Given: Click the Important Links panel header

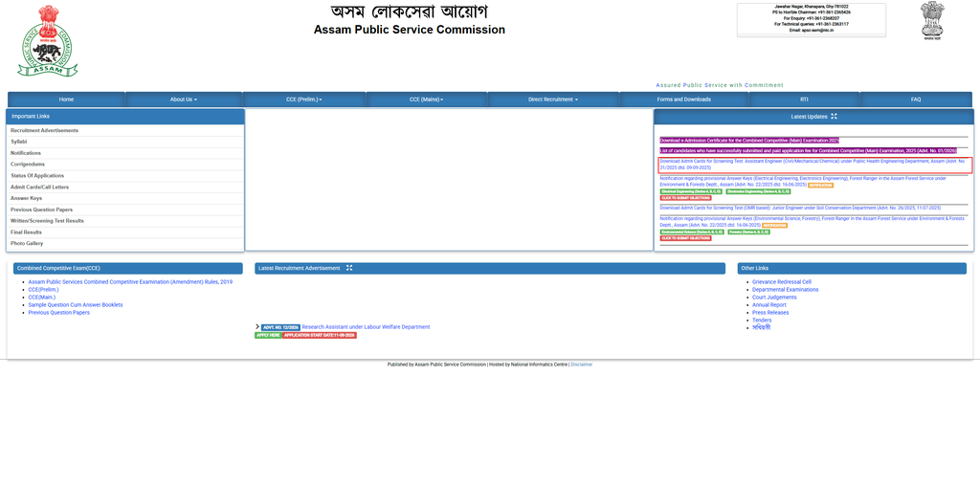Looking at the screenshot, I should coord(125,117).
